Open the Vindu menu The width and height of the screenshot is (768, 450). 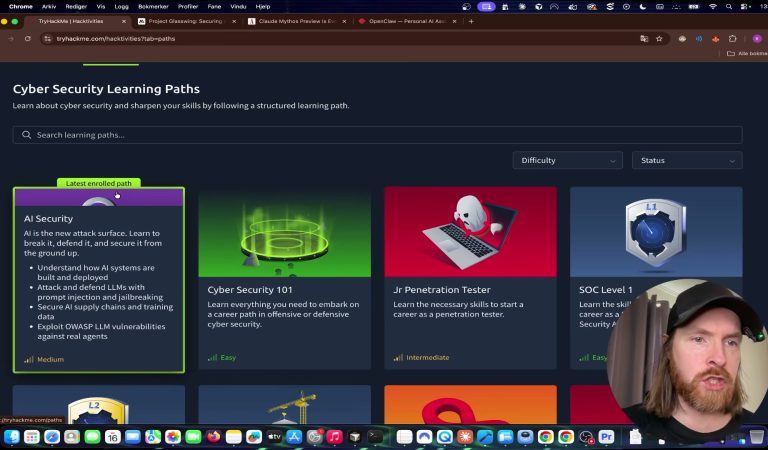(x=238, y=6)
